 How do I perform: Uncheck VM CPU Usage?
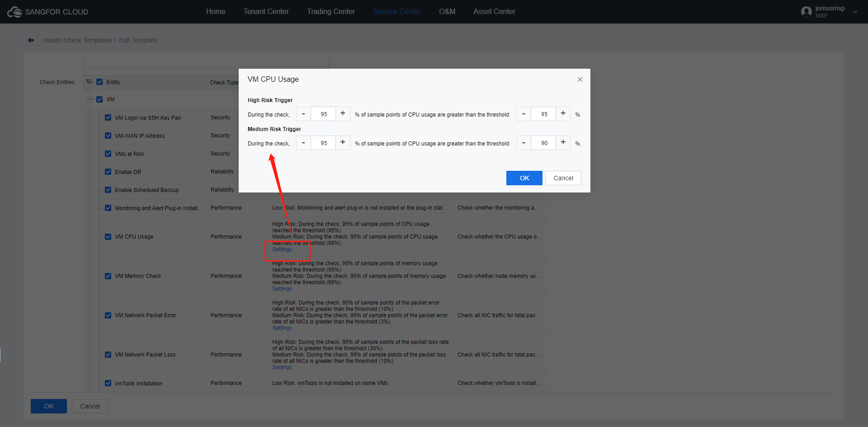[108, 236]
